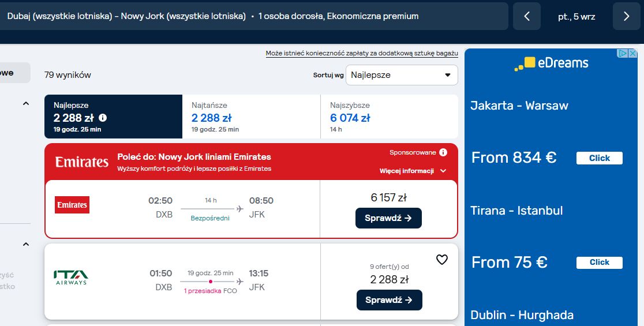This screenshot has width=644, height=326.
Task: Click Bezpośredni label on Emirates flight
Action: (x=210, y=219)
